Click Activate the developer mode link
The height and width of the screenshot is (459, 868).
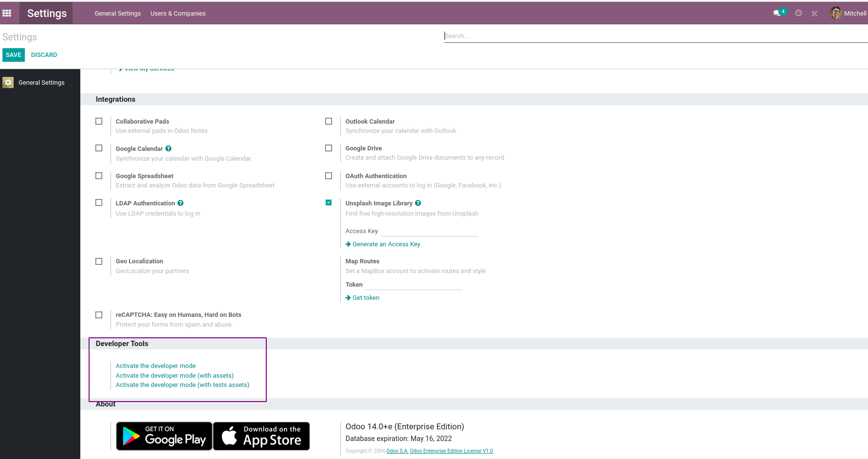[156, 366]
